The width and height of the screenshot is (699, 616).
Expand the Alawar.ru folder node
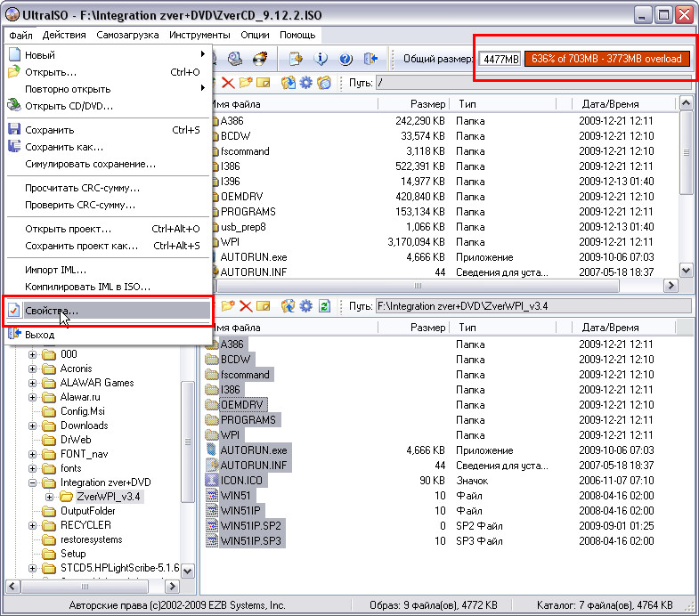point(33,397)
